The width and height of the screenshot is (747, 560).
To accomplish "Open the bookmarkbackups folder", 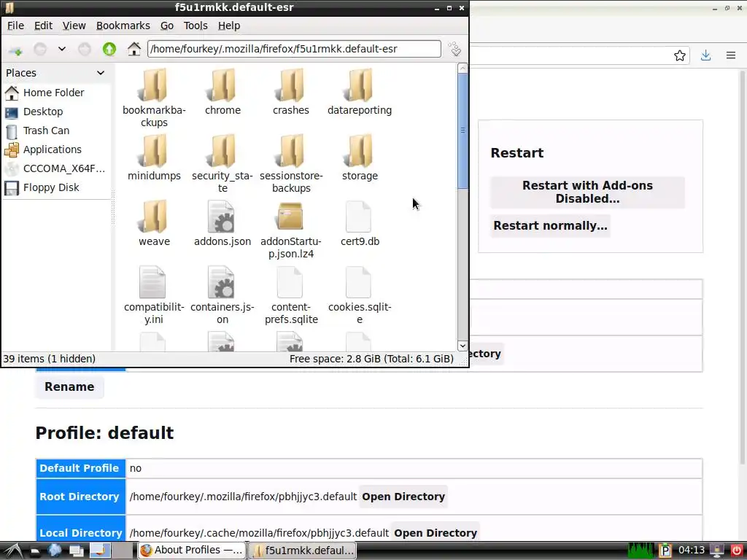I will tap(154, 97).
